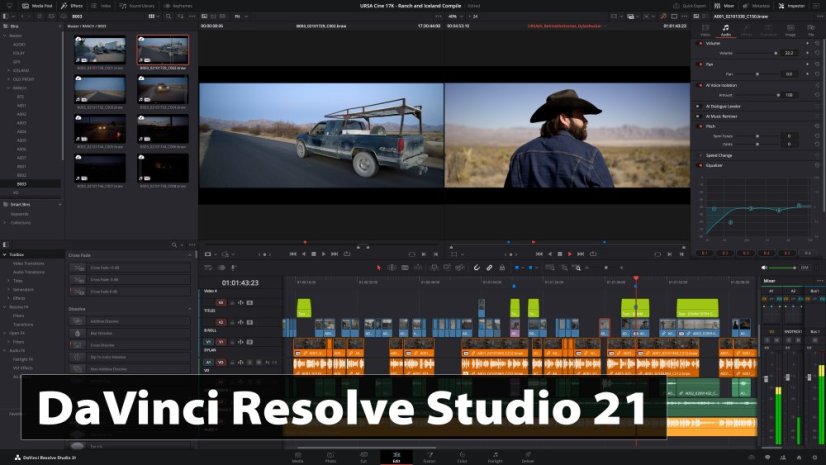Switch to the Video inspector tab
The height and width of the screenshot is (465, 826).
coord(705,30)
